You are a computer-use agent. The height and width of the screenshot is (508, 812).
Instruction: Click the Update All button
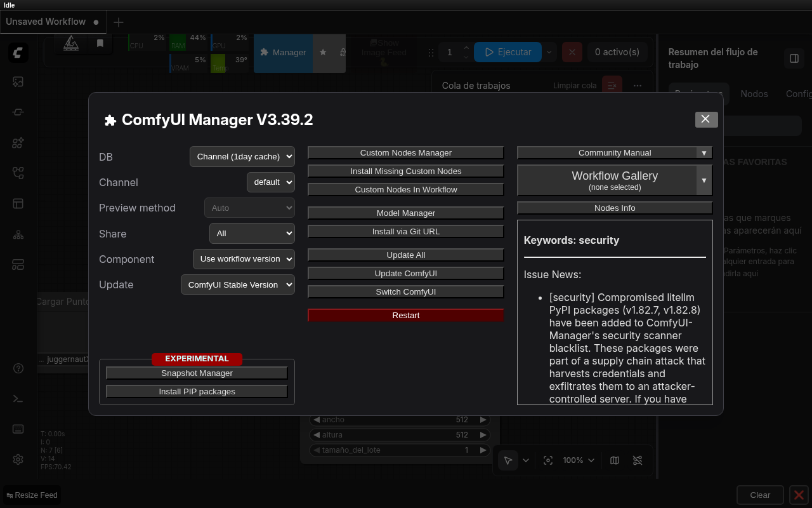click(x=406, y=255)
